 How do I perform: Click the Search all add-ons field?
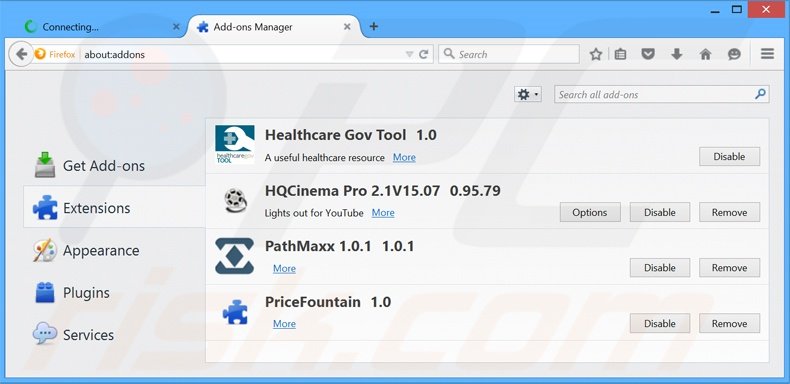[x=661, y=94]
